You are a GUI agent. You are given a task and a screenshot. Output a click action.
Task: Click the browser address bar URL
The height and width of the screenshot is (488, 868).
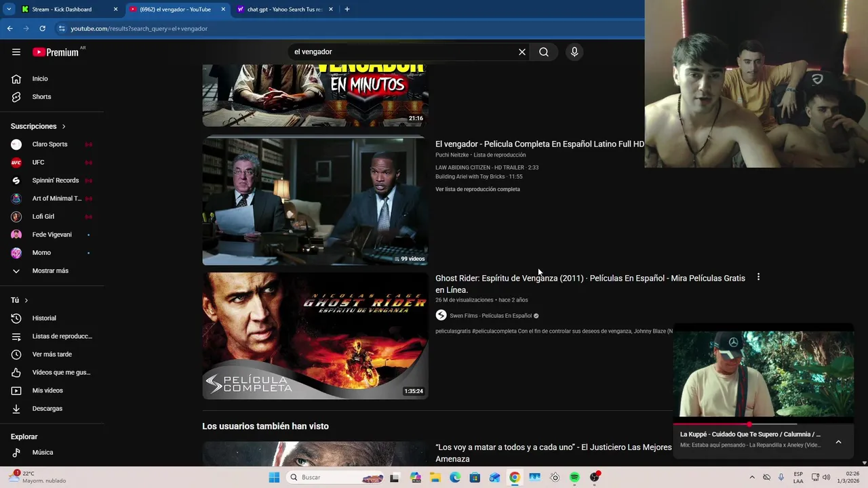pyautogui.click(x=139, y=28)
